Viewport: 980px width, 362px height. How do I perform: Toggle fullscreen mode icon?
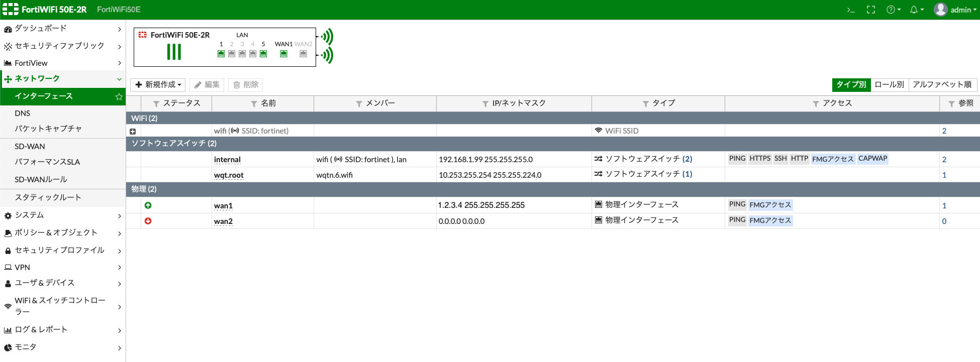pos(871,10)
